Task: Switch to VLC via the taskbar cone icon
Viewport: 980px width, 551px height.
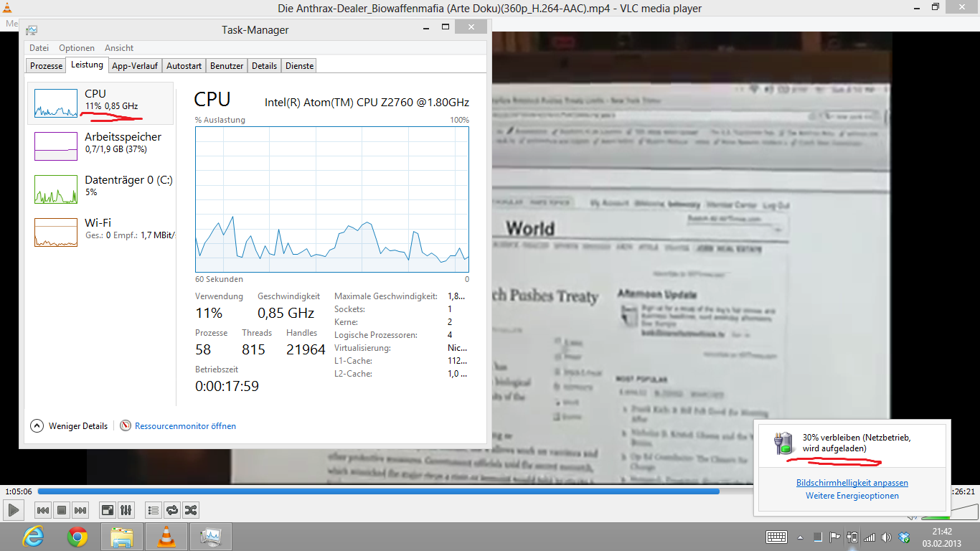Action: (x=166, y=537)
